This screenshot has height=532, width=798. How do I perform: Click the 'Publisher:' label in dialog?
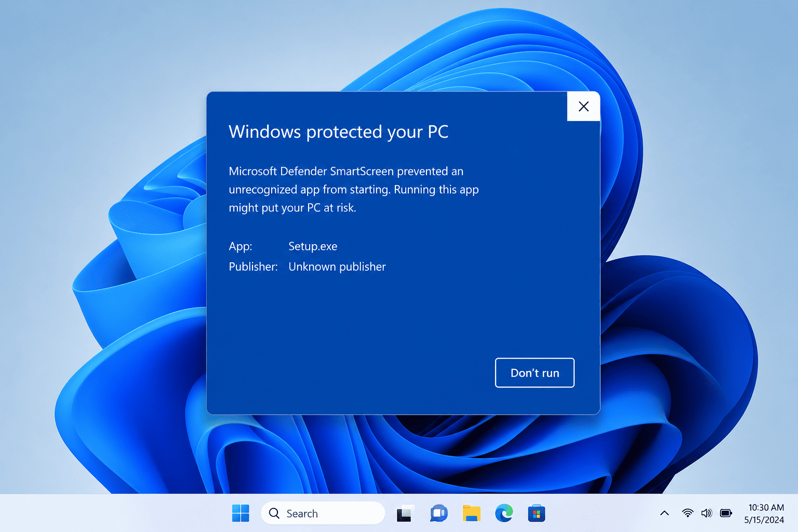tap(253, 267)
